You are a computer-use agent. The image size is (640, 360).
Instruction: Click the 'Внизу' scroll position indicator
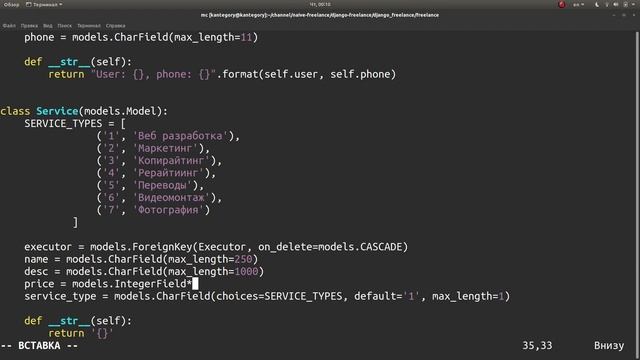(x=609, y=346)
